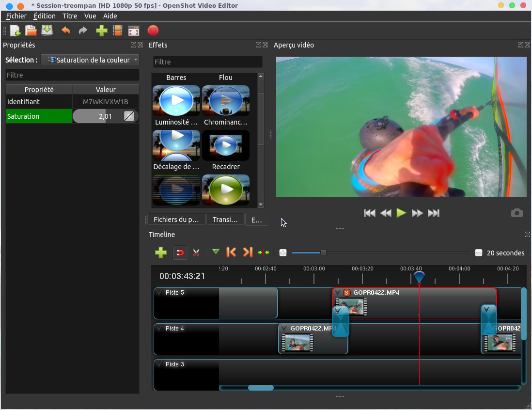Center the timeline on the playhead
The height and width of the screenshot is (410, 532).
pos(264,252)
